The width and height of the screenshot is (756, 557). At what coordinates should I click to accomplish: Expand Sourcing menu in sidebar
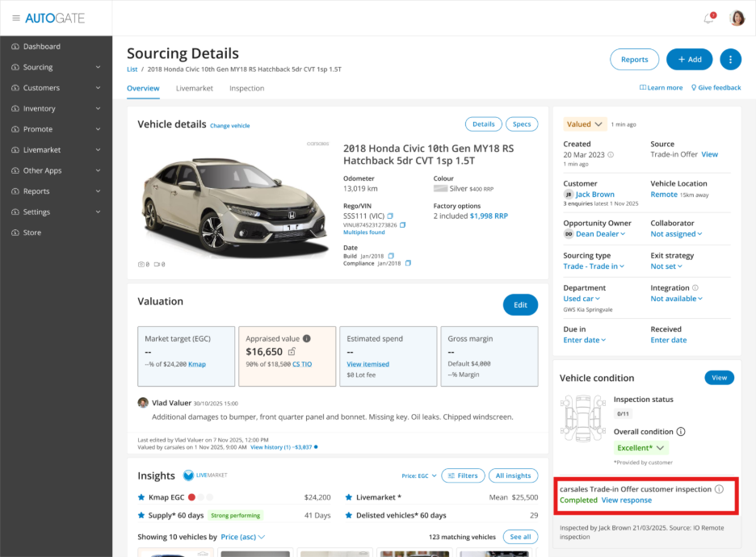tap(56, 67)
